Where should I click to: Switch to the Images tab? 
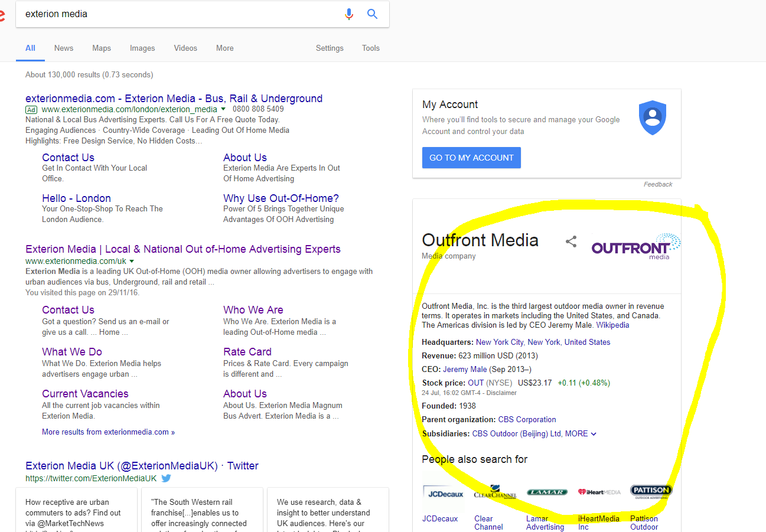coord(142,48)
